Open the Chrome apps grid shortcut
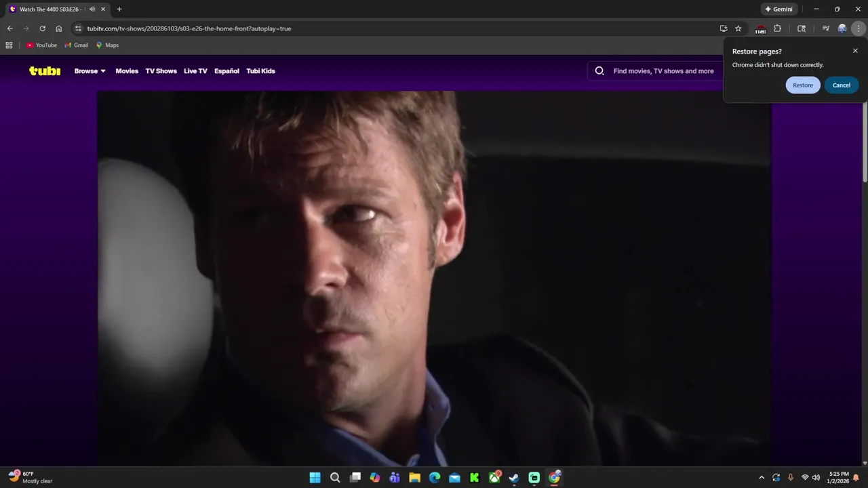 9,45
